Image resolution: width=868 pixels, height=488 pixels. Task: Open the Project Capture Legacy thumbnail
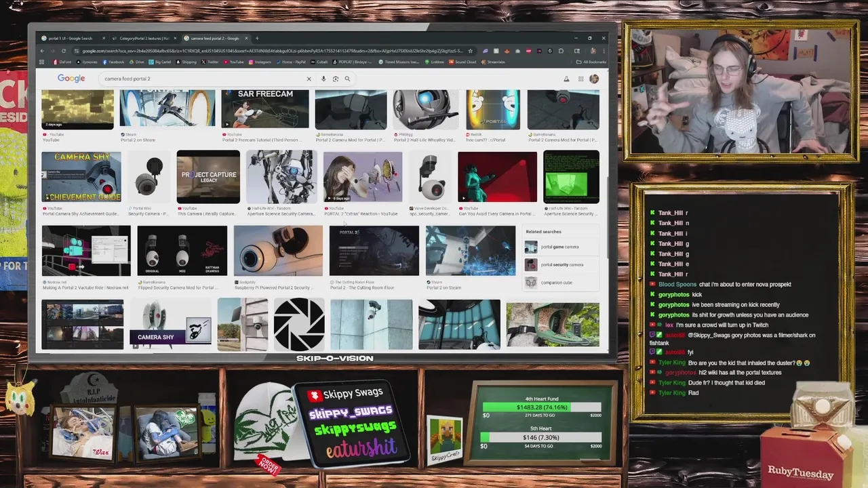coord(208,177)
